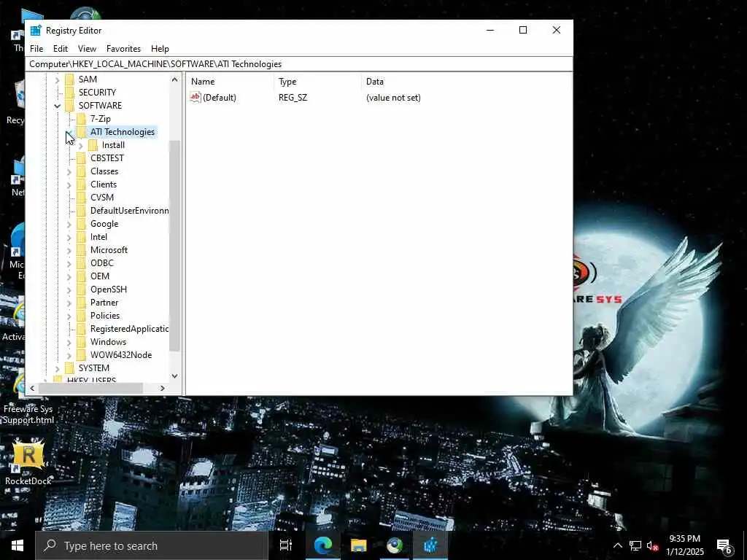The width and height of the screenshot is (747, 560).
Task: Expand the Microsoft key
Action: coord(69,250)
